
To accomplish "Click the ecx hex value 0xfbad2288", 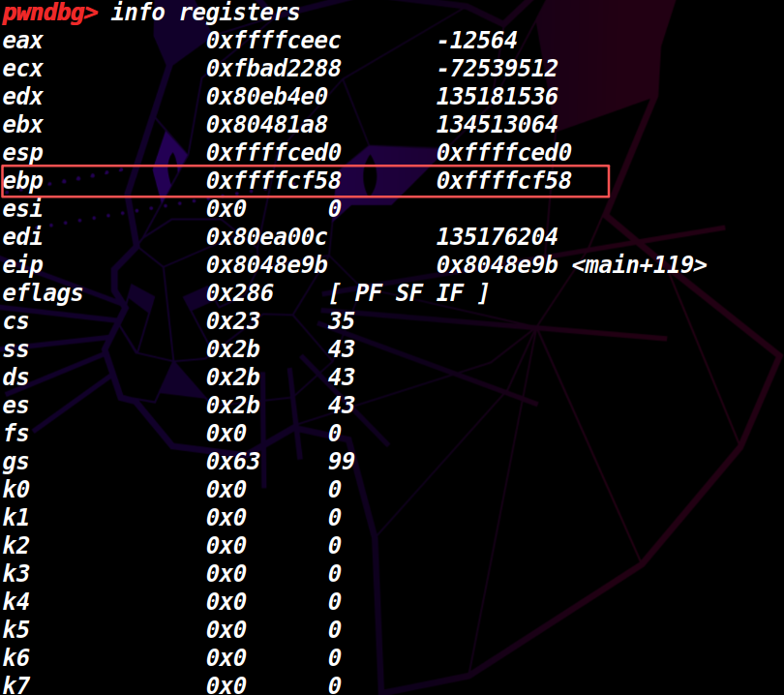I will pos(273,69).
